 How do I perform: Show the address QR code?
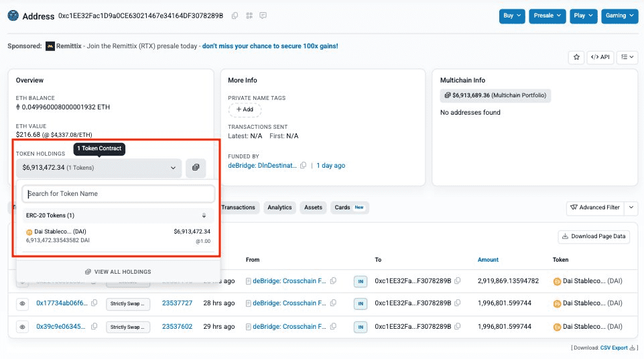point(249,15)
